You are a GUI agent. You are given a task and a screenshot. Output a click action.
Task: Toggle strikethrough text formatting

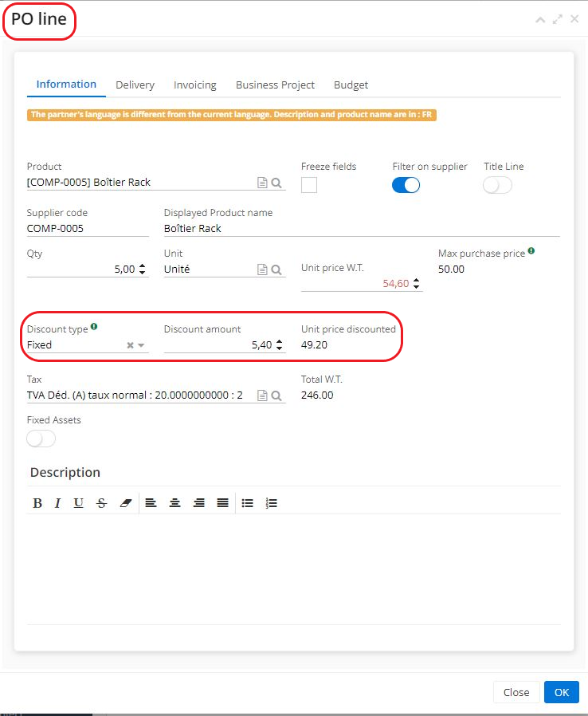(101, 503)
